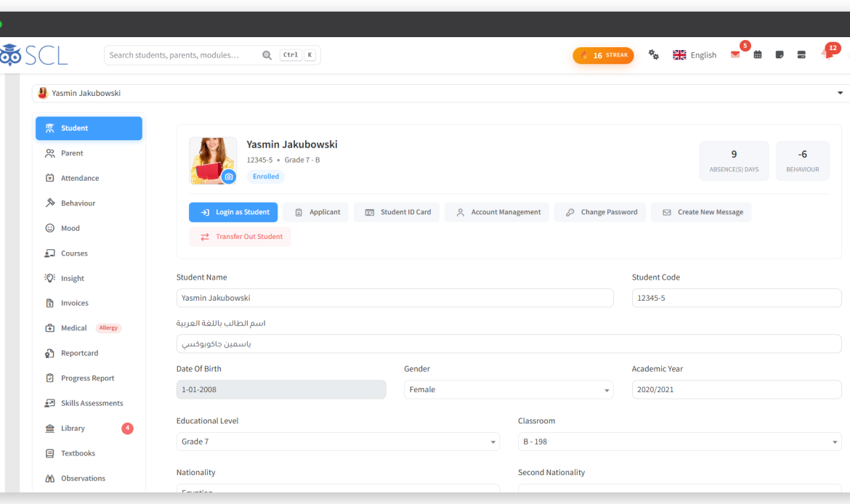Open the Progress Report sidebar item
The width and height of the screenshot is (850, 504).
tap(89, 378)
